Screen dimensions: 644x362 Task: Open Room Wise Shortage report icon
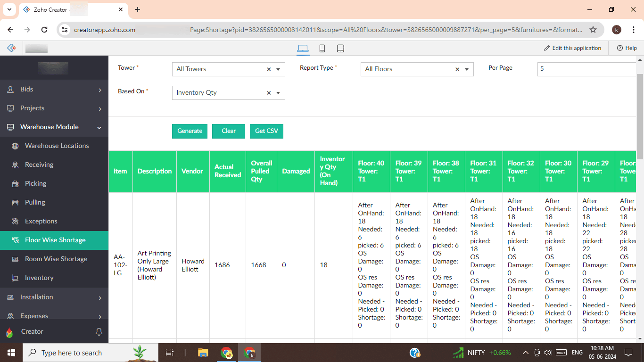coord(16,259)
